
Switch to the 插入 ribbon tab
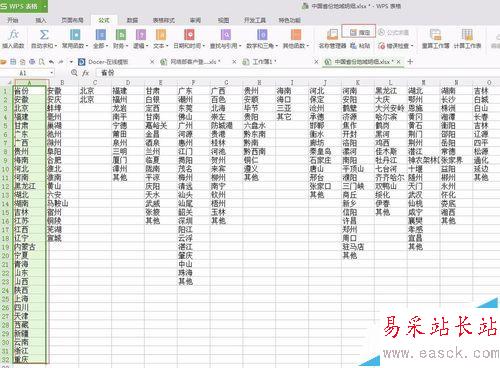click(41, 20)
